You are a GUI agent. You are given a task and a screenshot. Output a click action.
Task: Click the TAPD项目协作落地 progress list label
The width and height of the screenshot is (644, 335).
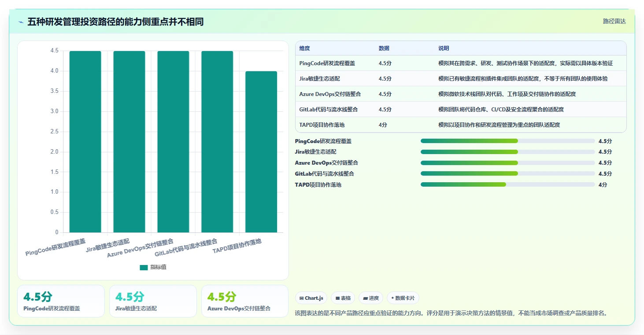coord(318,185)
